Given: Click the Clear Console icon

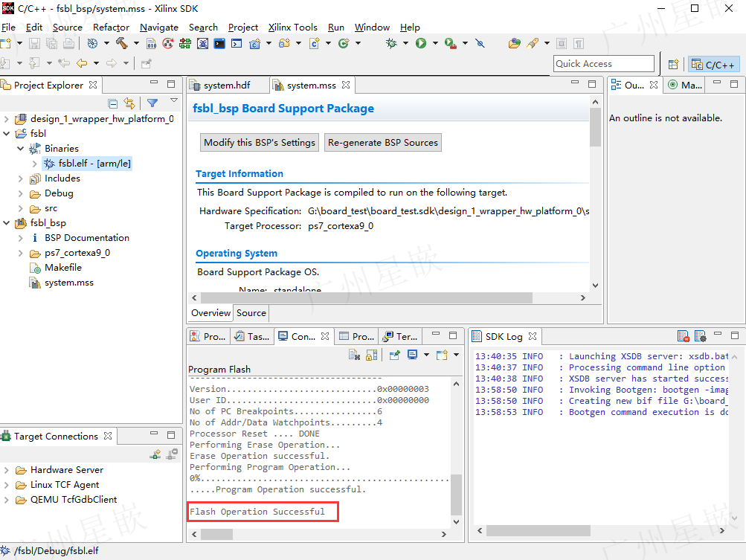Looking at the screenshot, I should pos(355,355).
